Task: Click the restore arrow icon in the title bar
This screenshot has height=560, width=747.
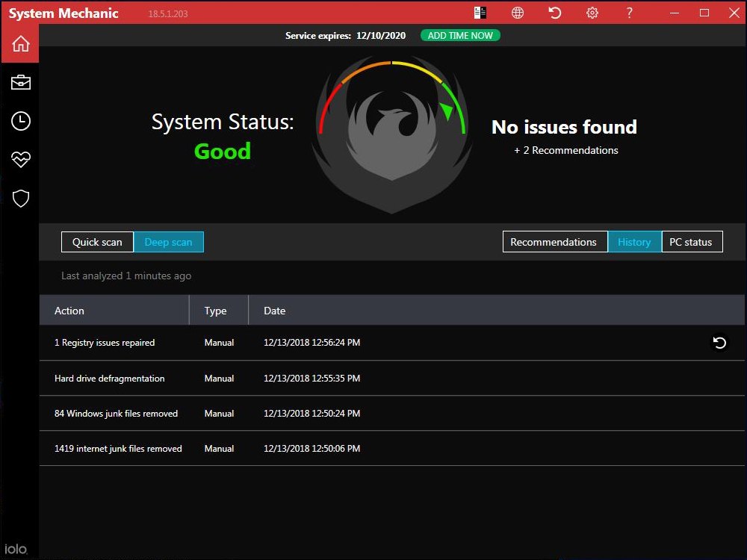Action: point(554,13)
